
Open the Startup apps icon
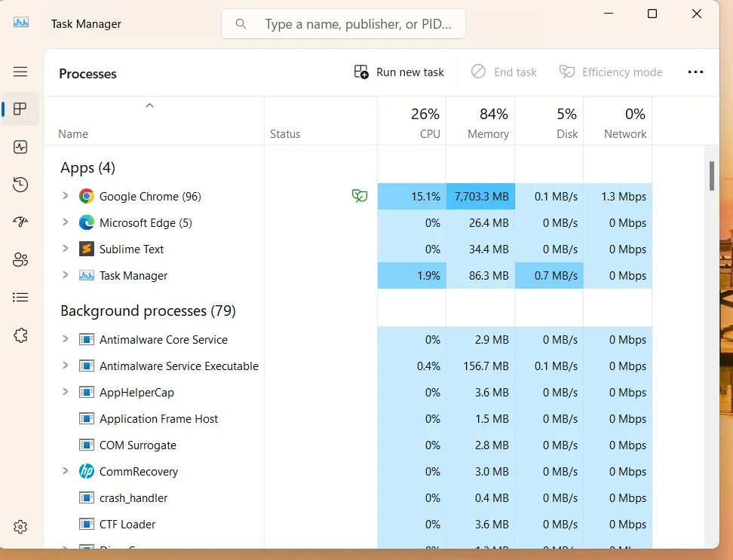(x=20, y=222)
